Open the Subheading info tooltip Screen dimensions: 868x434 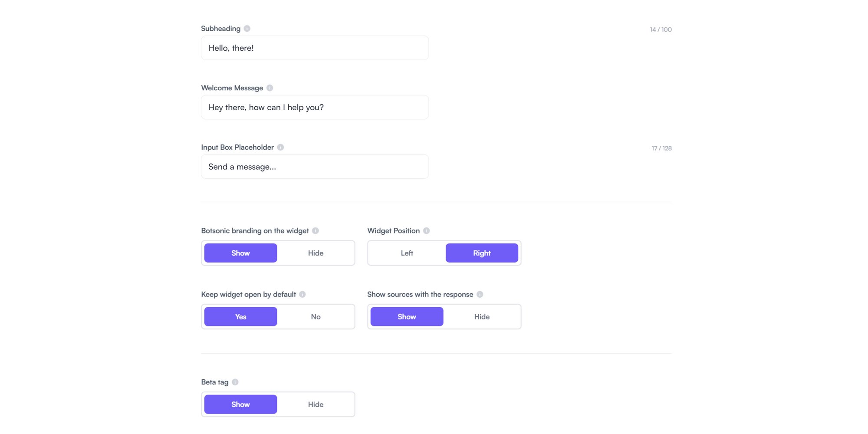pos(247,28)
